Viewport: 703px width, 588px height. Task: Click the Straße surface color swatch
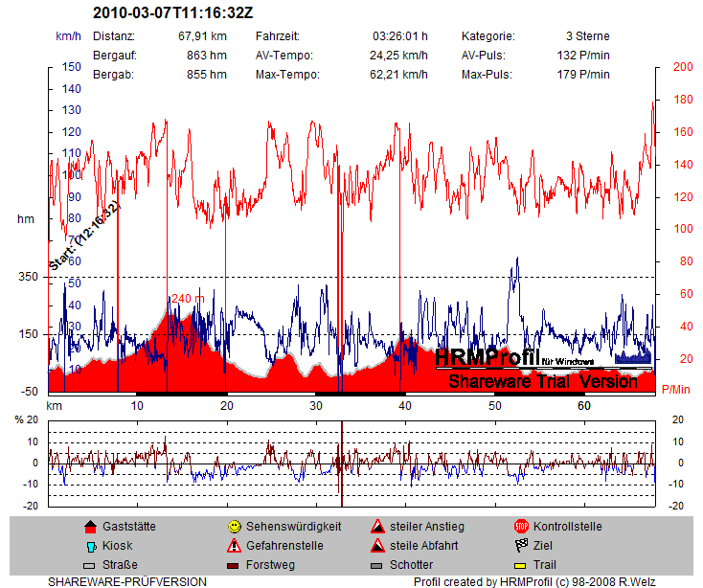(90, 565)
